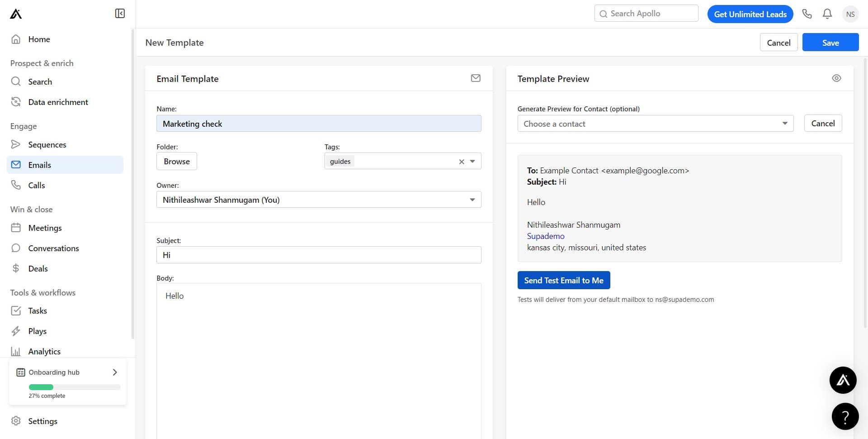Expand the Tags dropdown arrow

(x=472, y=162)
